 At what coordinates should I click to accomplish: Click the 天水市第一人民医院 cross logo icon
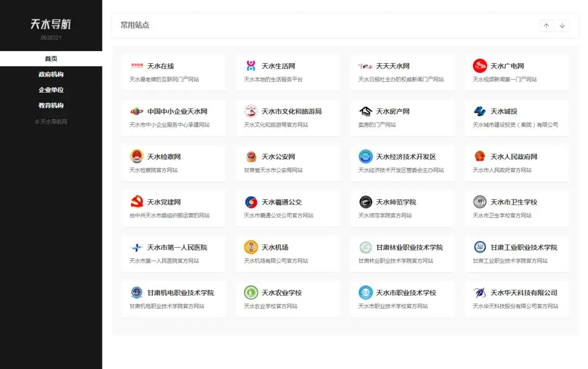[137, 247]
